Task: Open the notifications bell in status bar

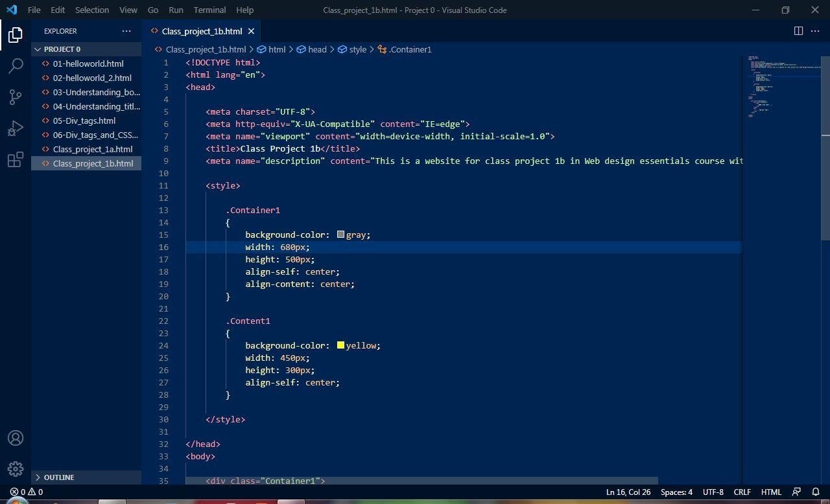Action: [x=816, y=492]
